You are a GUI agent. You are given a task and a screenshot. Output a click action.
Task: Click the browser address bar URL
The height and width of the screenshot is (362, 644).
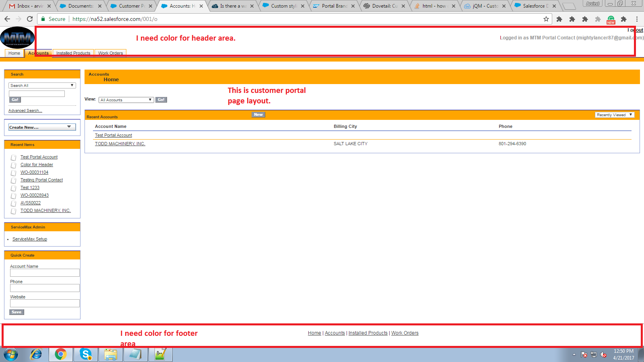click(x=115, y=19)
